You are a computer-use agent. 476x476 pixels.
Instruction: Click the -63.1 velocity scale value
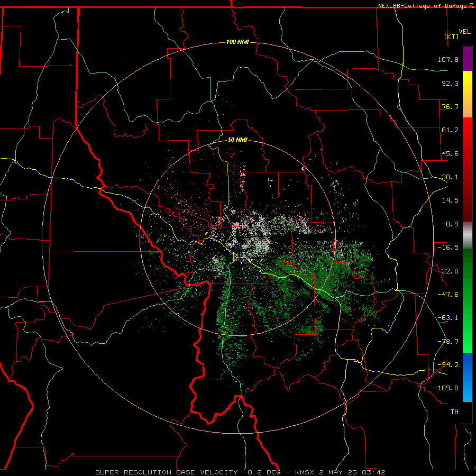click(x=448, y=318)
